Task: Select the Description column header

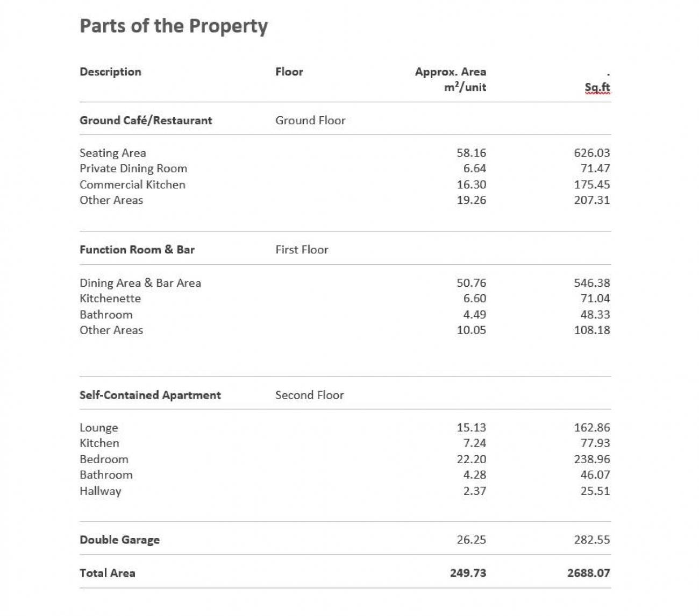Action: click(110, 72)
